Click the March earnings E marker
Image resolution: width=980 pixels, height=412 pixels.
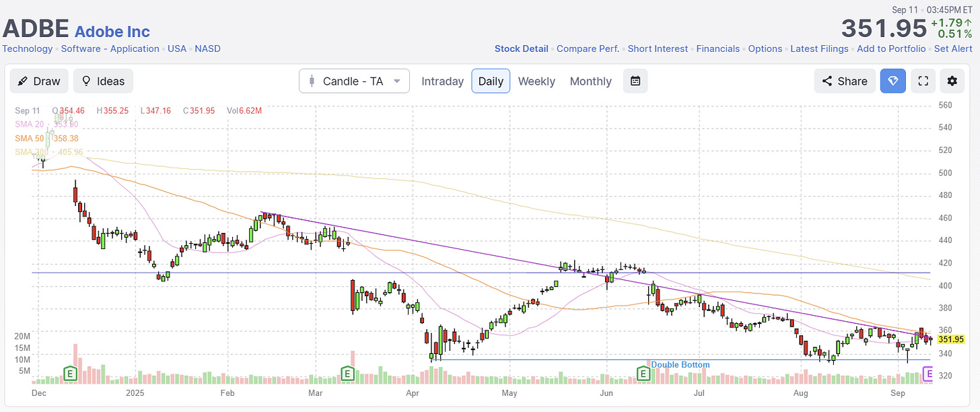[347, 372]
